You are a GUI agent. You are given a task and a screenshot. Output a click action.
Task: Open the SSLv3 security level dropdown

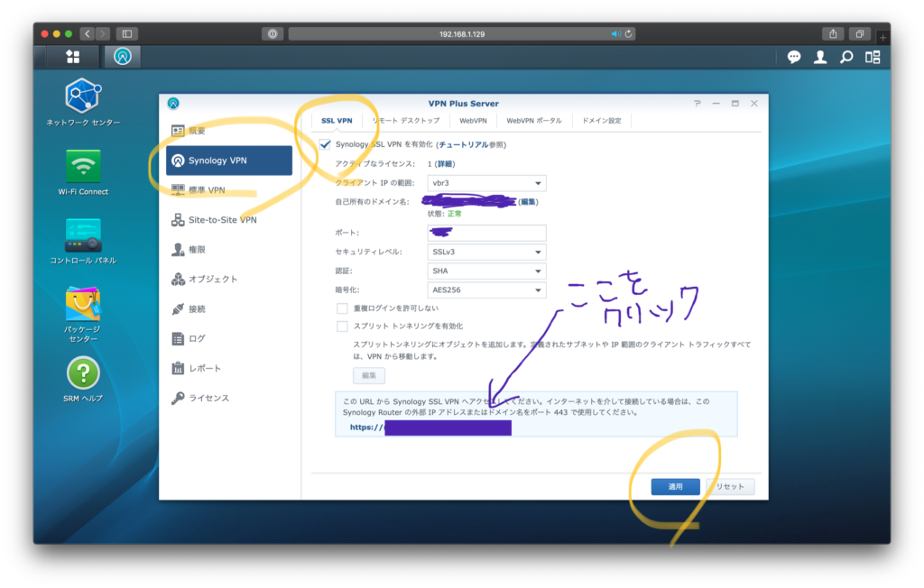(486, 253)
